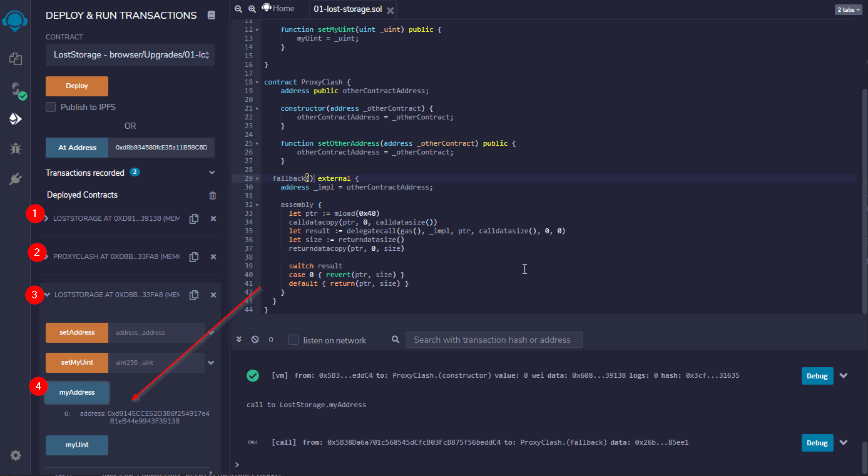Open the Debugger bug sidebar icon
The image size is (868, 476).
pyautogui.click(x=16, y=149)
